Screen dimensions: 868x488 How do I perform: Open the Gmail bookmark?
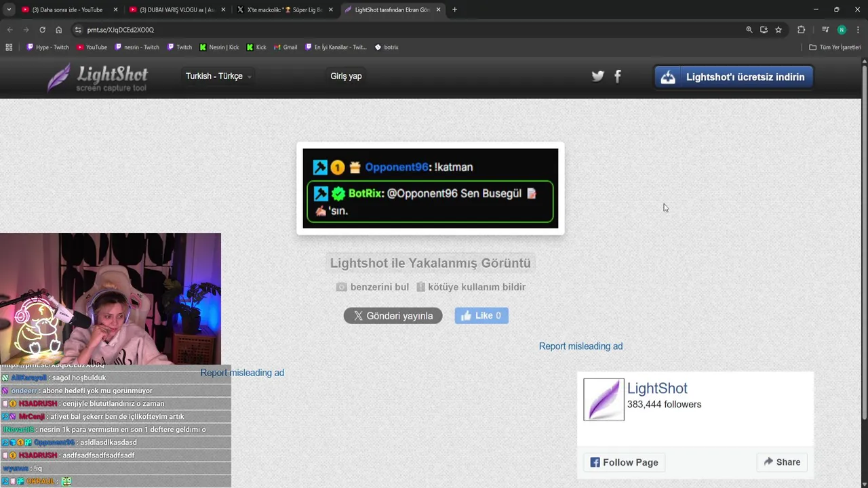285,47
